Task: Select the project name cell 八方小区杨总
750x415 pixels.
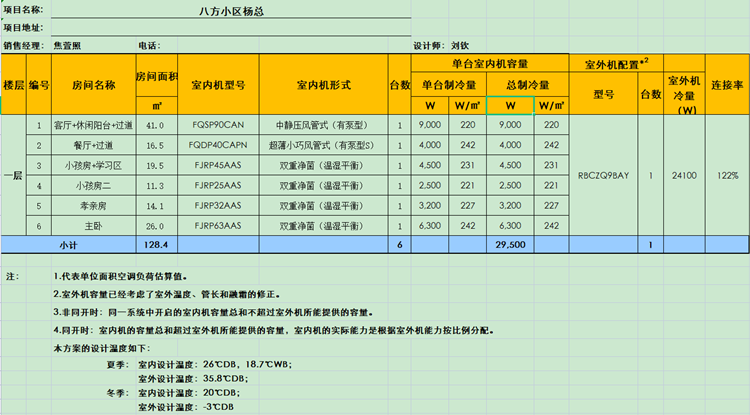Action: pos(231,11)
